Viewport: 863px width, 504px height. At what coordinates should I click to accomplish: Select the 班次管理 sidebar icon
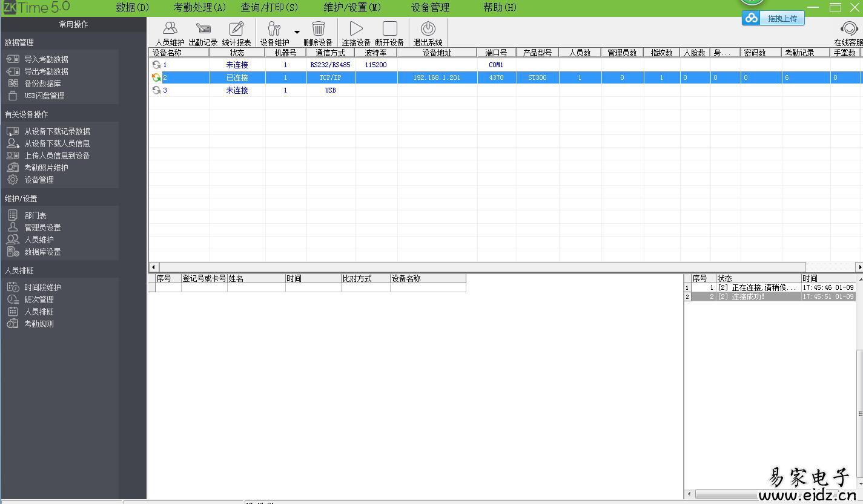(x=13, y=299)
